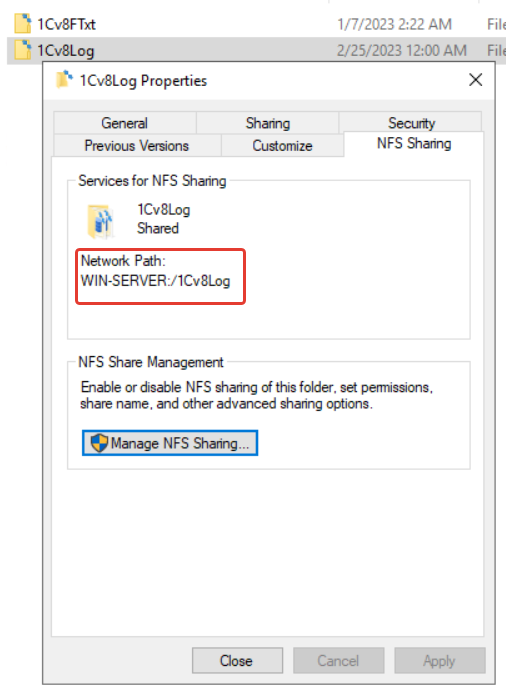Screen dimensions: 506x692
Task: Open the Sharing tab
Action: [267, 123]
